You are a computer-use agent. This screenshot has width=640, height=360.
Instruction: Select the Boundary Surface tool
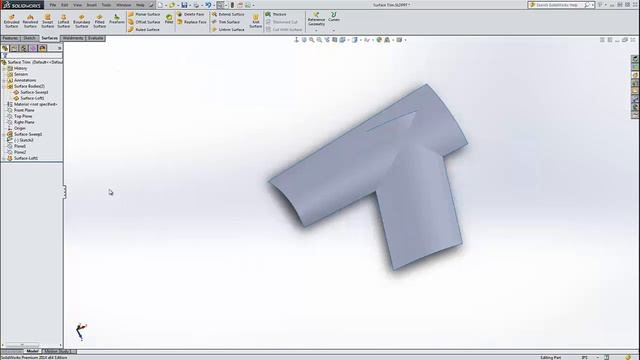click(x=82, y=21)
